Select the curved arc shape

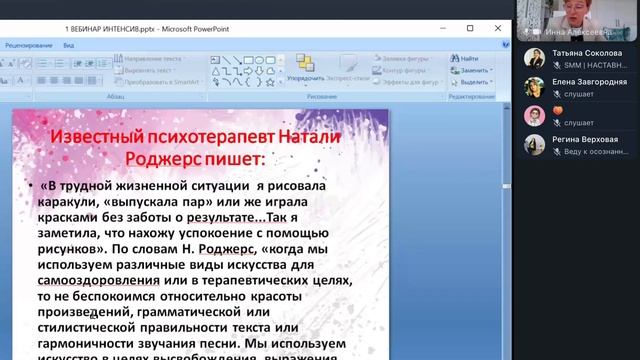(x=226, y=82)
